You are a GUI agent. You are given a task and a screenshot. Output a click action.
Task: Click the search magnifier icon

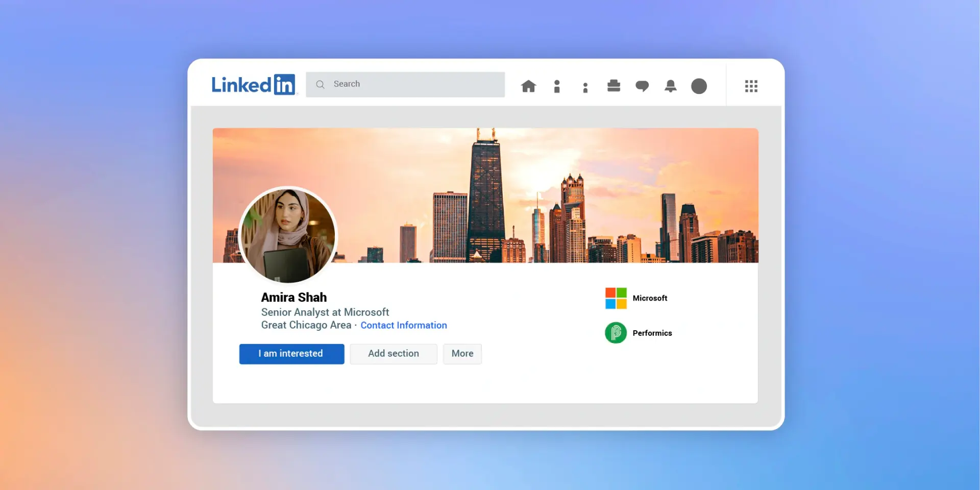click(320, 84)
